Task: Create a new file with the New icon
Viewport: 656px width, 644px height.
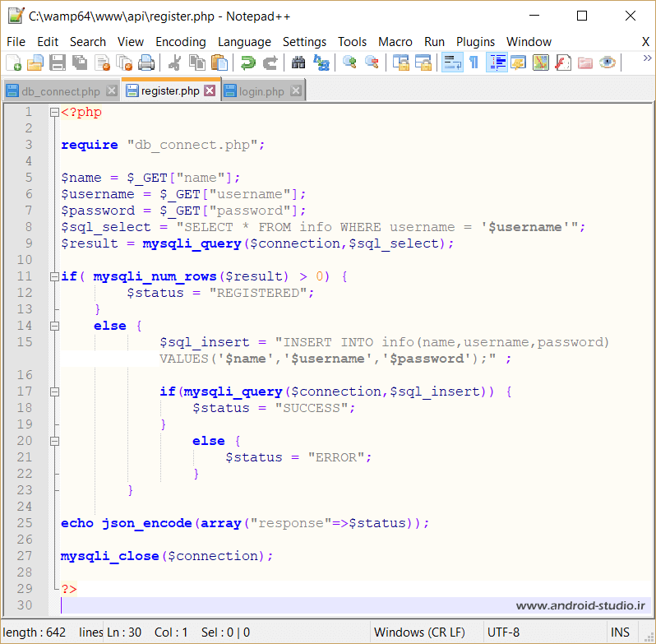Action: [13, 63]
